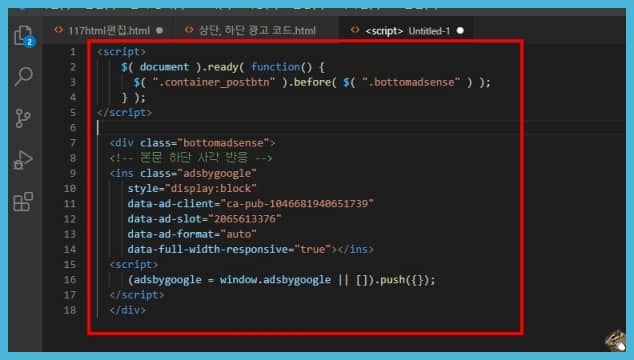Click line number 18 in the gutter
634x360 pixels.
(x=70, y=310)
